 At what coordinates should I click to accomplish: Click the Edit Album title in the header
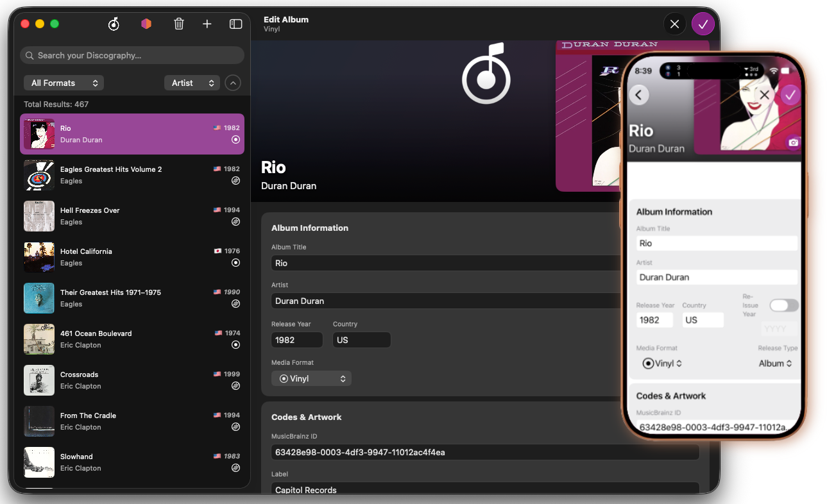click(x=286, y=19)
